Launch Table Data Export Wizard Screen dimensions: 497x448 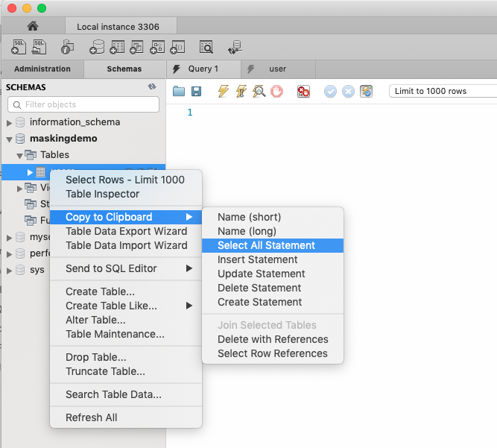point(125,231)
